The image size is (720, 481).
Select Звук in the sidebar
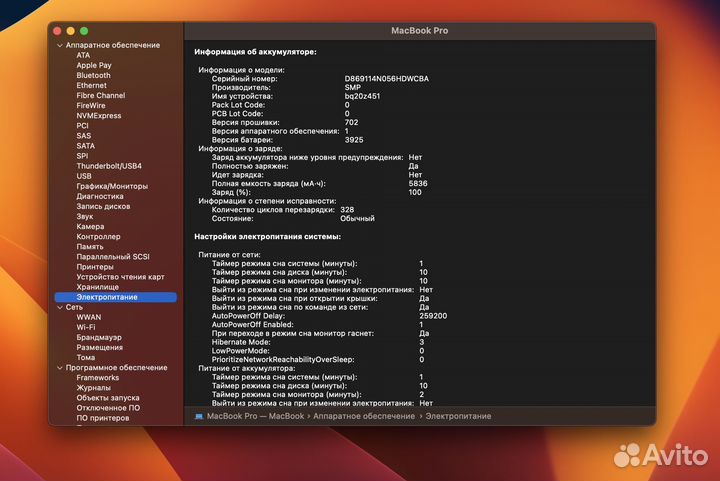[x=84, y=217]
